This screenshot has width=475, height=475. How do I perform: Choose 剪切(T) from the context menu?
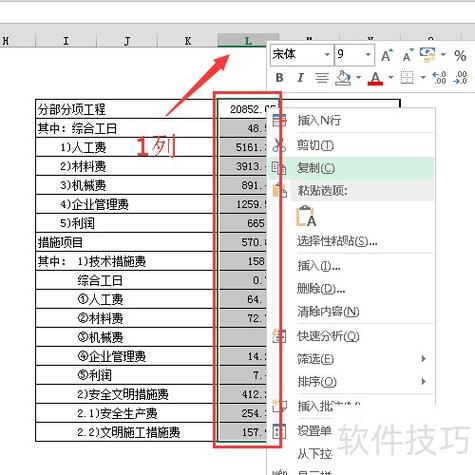[352, 145]
